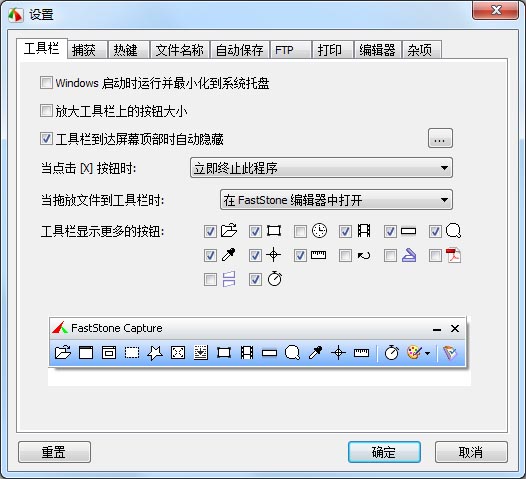Select Capture Freehand Region star icon

(155, 353)
